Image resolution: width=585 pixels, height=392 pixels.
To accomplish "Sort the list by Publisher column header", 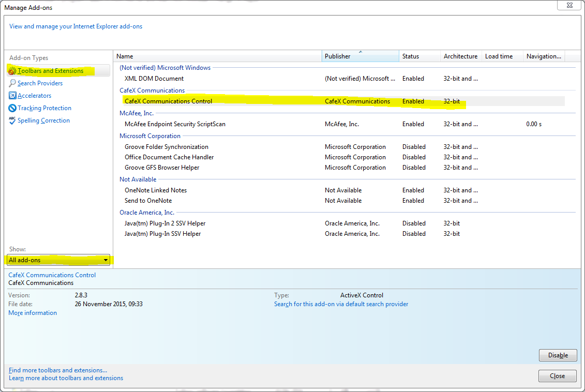I will 361,56.
